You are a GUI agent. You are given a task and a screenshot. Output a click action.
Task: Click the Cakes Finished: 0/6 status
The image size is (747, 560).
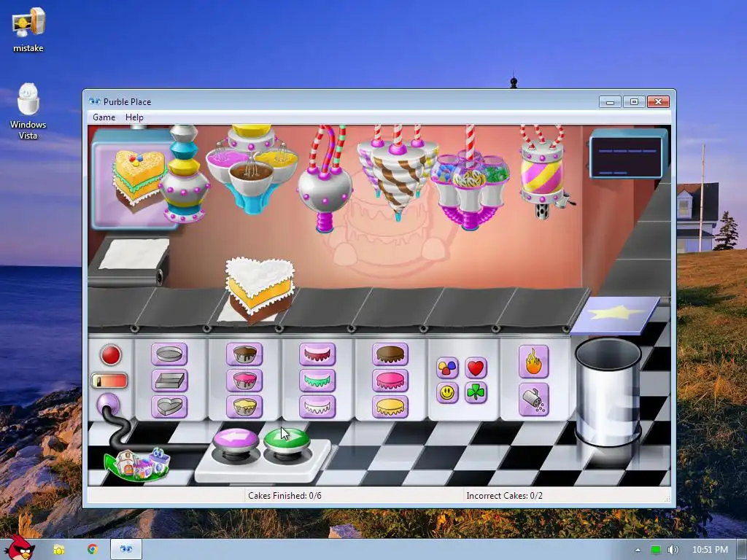point(285,496)
